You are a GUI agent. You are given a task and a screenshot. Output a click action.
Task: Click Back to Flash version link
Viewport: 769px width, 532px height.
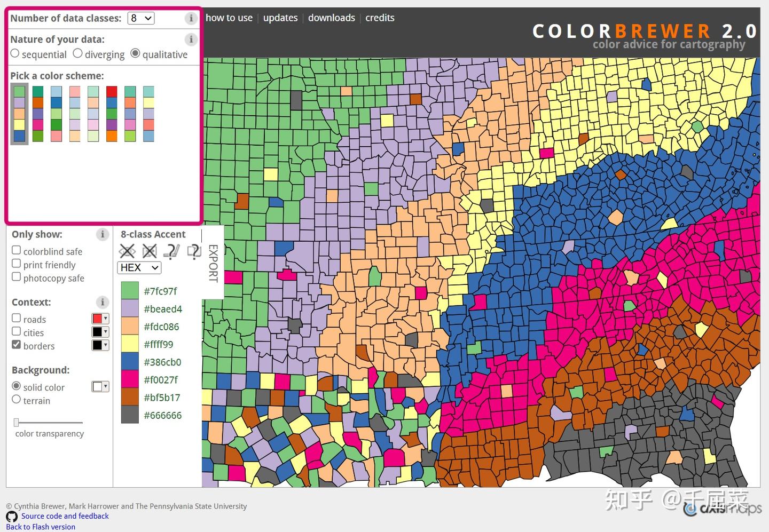point(41,527)
